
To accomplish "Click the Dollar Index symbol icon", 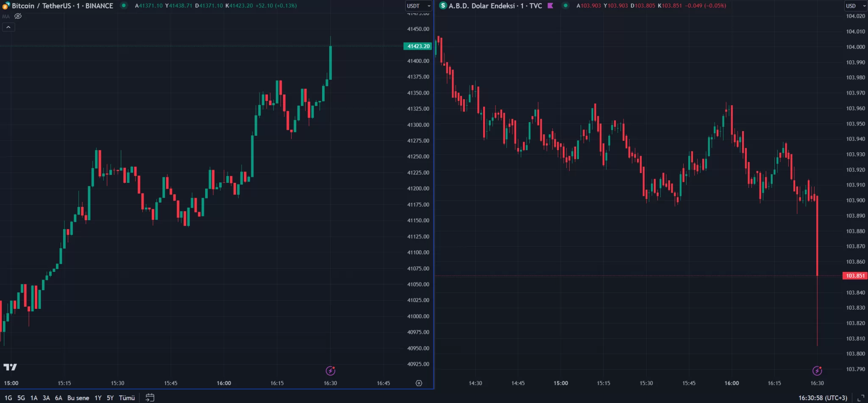I will [443, 6].
